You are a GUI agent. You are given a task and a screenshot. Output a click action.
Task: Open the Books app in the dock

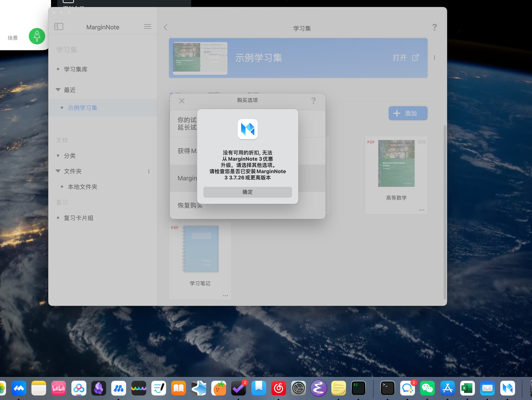click(178, 388)
